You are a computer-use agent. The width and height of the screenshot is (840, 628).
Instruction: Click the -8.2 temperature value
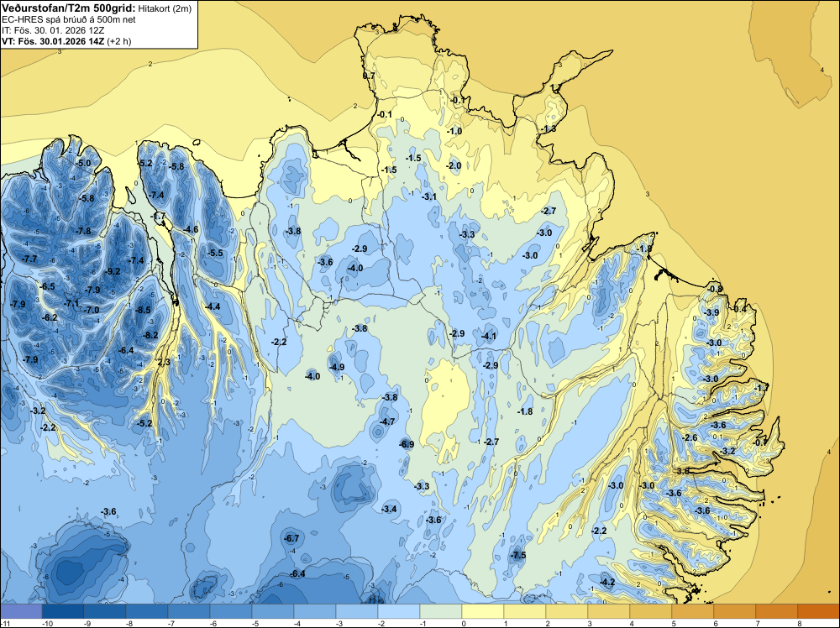click(150, 335)
